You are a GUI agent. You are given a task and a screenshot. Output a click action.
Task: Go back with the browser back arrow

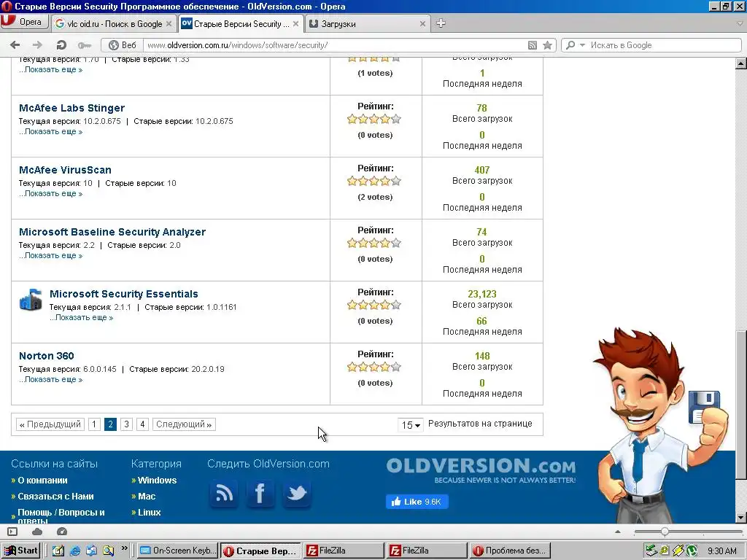coord(15,45)
